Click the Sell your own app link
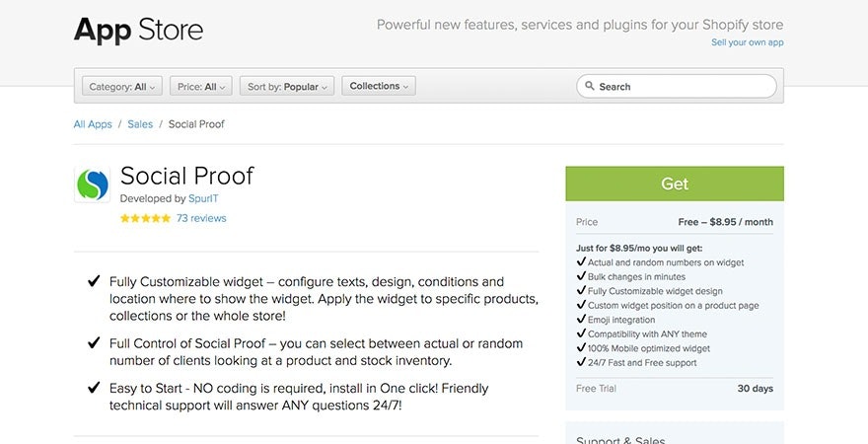The width and height of the screenshot is (868, 444). (x=747, y=43)
